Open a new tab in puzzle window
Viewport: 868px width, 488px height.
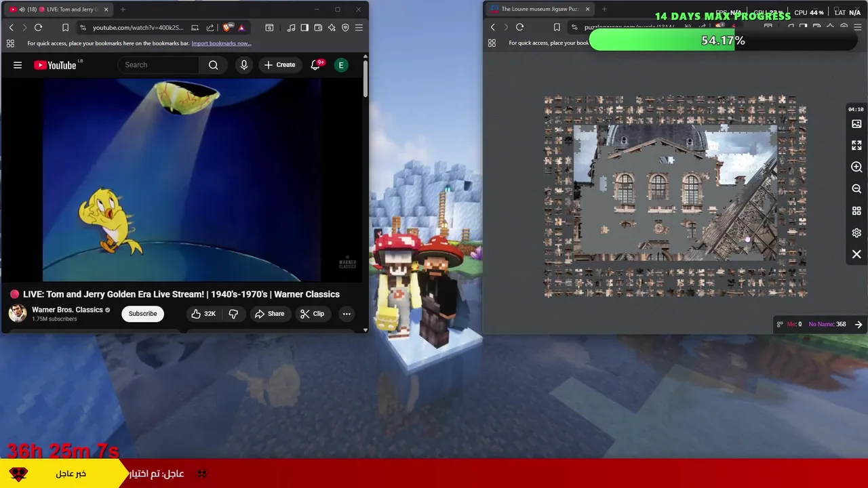(x=604, y=9)
